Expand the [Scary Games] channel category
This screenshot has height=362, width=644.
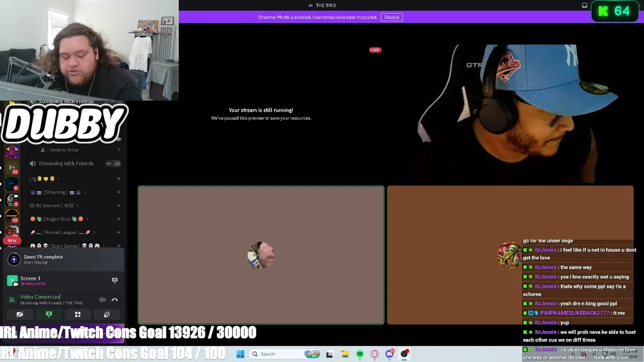[66, 246]
